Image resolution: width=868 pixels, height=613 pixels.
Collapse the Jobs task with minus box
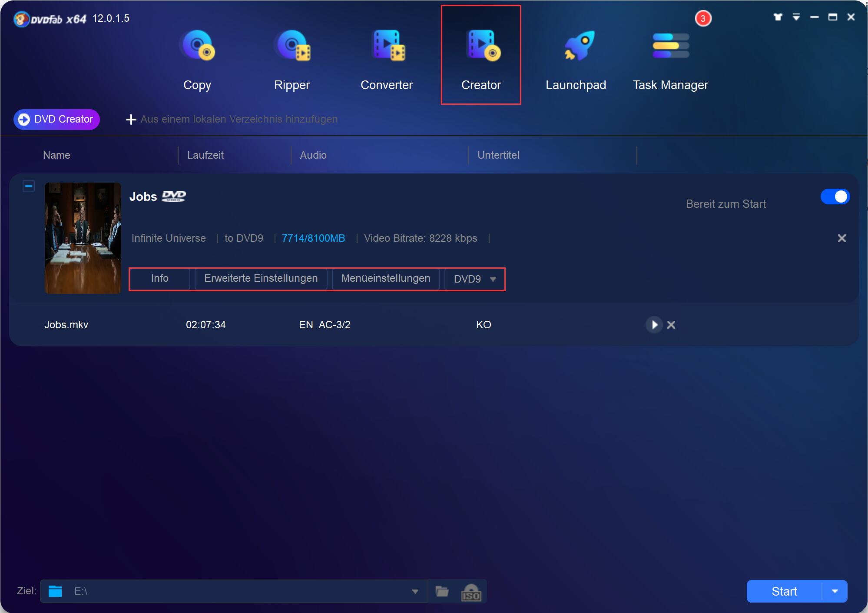[29, 186]
